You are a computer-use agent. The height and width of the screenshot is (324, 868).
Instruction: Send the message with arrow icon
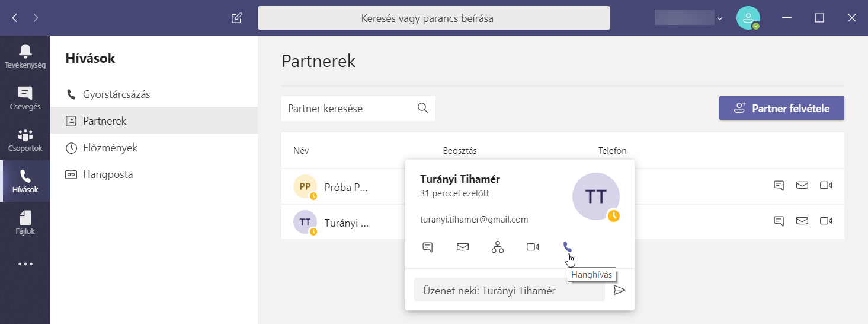(619, 290)
